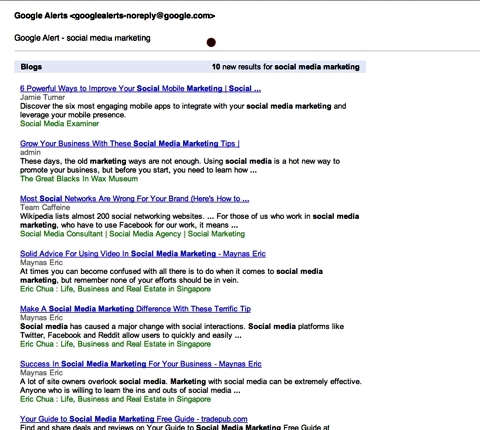480x430 pixels.
Task: Click snippet 'These days, the old marketing ways'
Action: (x=180, y=166)
